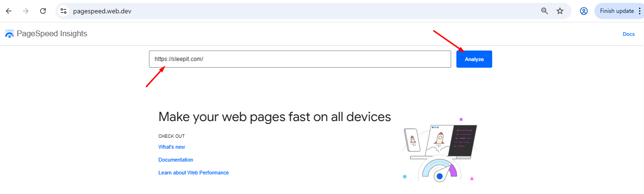Viewport: 644px width, 194px height.
Task: Open the site information icon
Action: point(63,11)
